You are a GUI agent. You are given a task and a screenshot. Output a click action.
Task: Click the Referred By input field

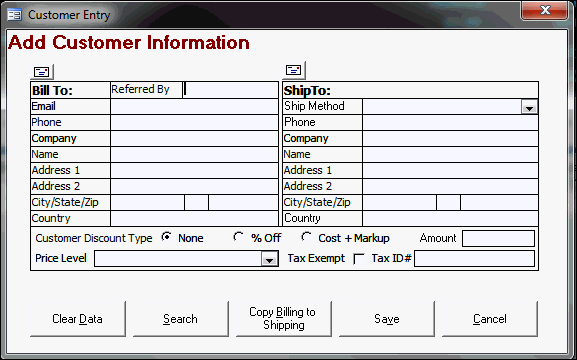[231, 90]
